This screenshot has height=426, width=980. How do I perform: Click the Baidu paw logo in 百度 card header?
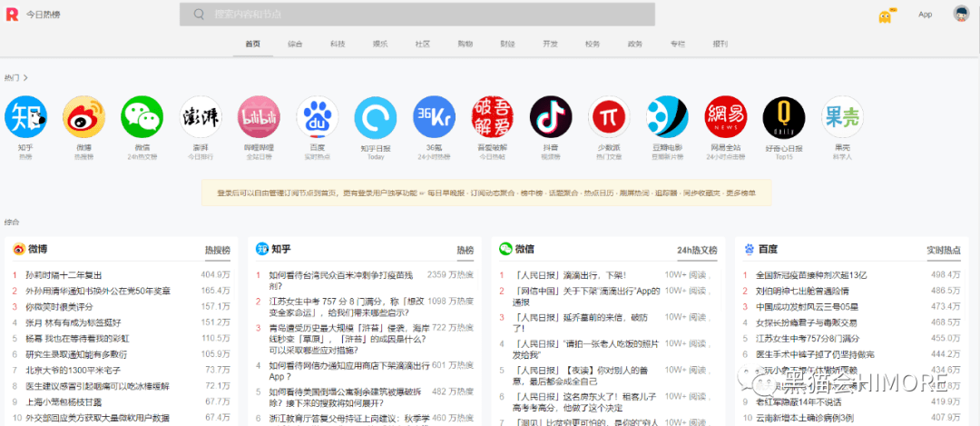coord(750,249)
